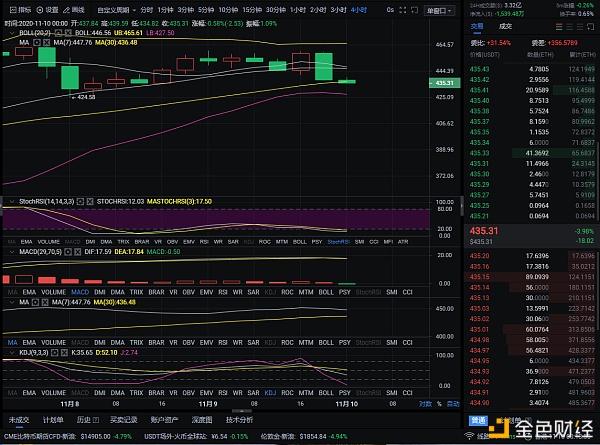
Task: Collapse the right order book side panel
Action: (x=461, y=205)
